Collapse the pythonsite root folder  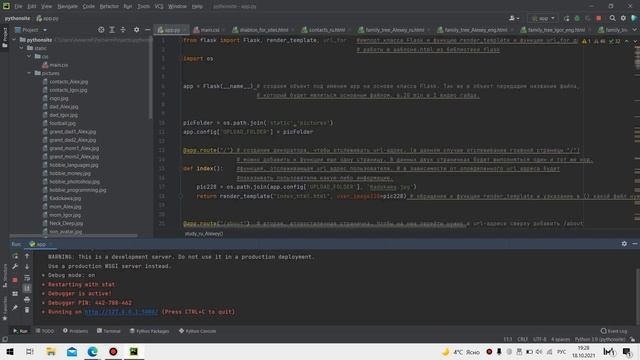tap(14, 40)
